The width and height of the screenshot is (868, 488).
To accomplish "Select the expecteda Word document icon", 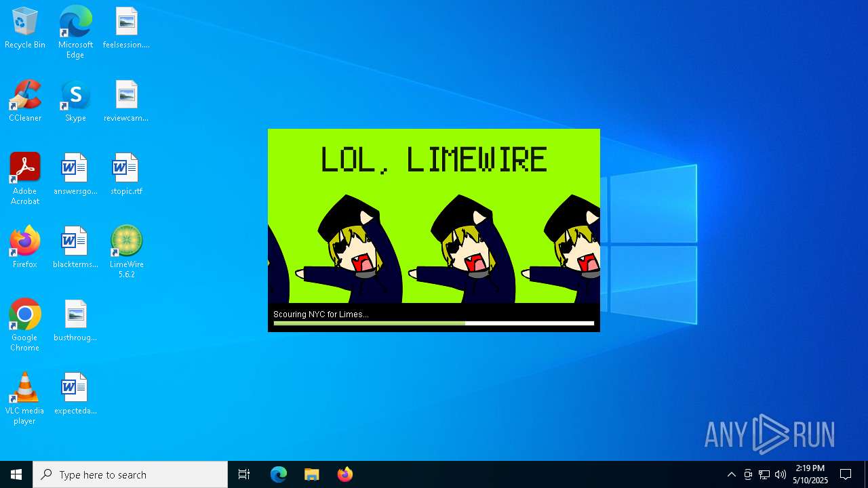I will [75, 394].
